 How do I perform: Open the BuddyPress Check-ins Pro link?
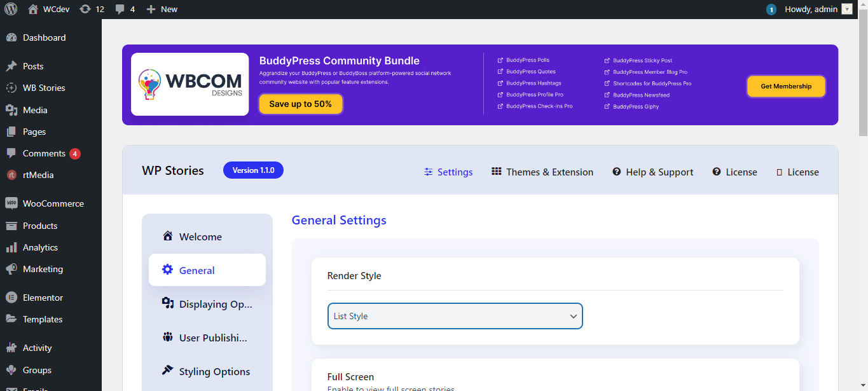click(535, 106)
